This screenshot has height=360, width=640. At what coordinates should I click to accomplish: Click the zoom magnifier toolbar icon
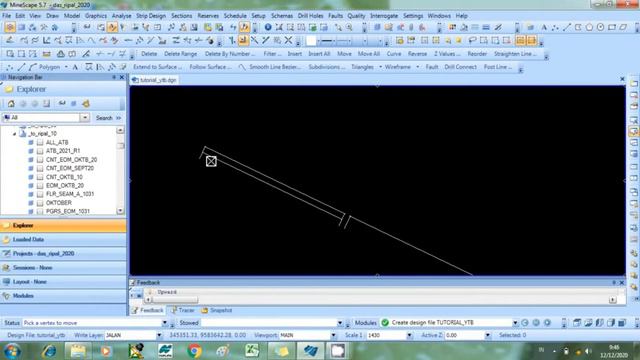pyautogui.click(x=349, y=27)
